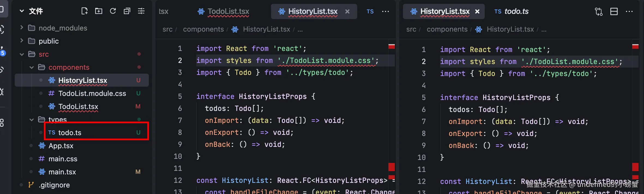Switch to the TodoList.tsx tab in left editor
The width and height of the screenshot is (644, 194).
[224, 11]
